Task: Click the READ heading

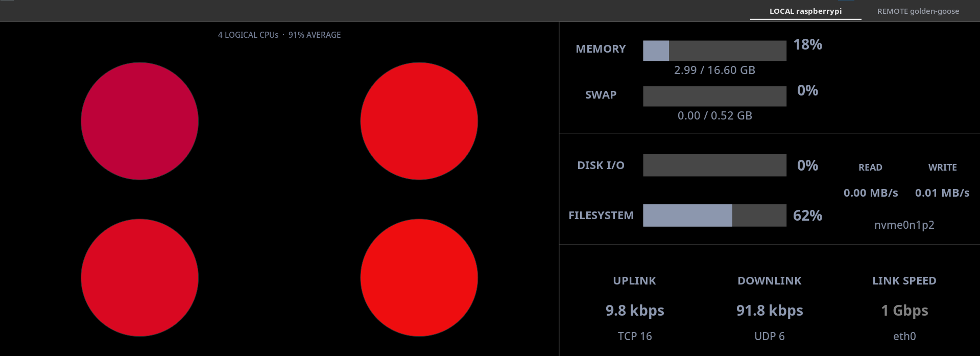Action: click(870, 168)
